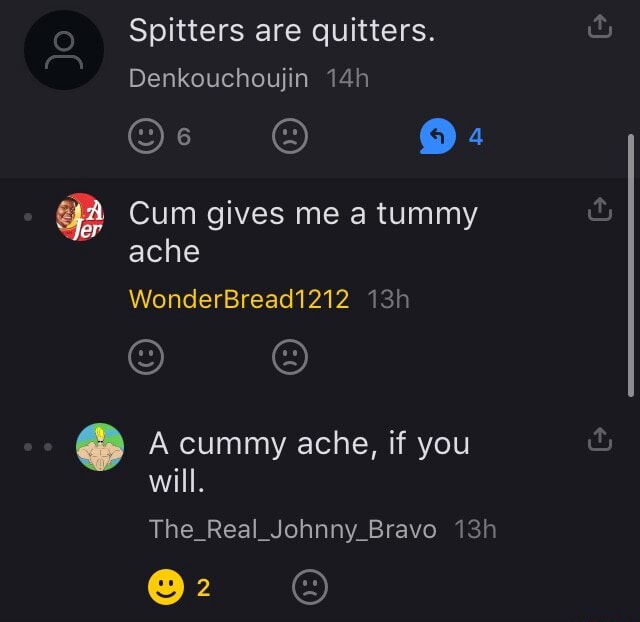
Task: Select the "A cummy ache, if you will." reply text
Action: click(308, 462)
